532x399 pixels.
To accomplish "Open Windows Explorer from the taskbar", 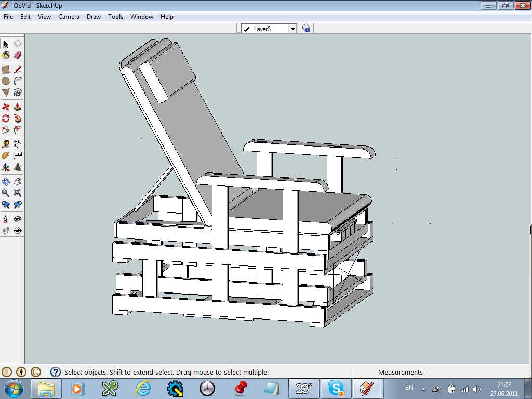I will 46,389.
